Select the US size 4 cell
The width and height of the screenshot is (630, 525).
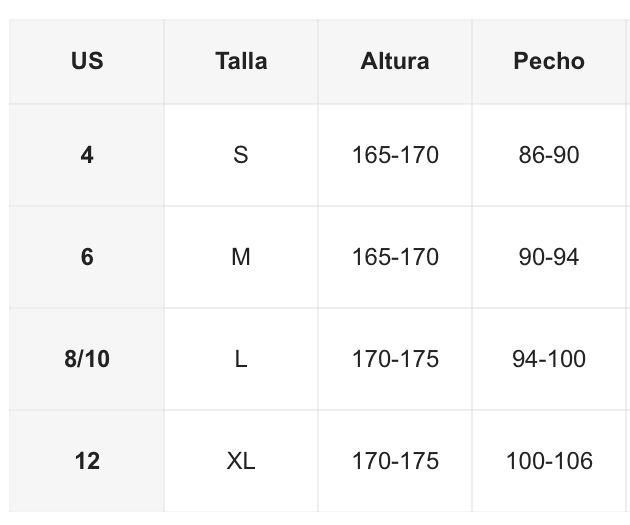tap(87, 155)
